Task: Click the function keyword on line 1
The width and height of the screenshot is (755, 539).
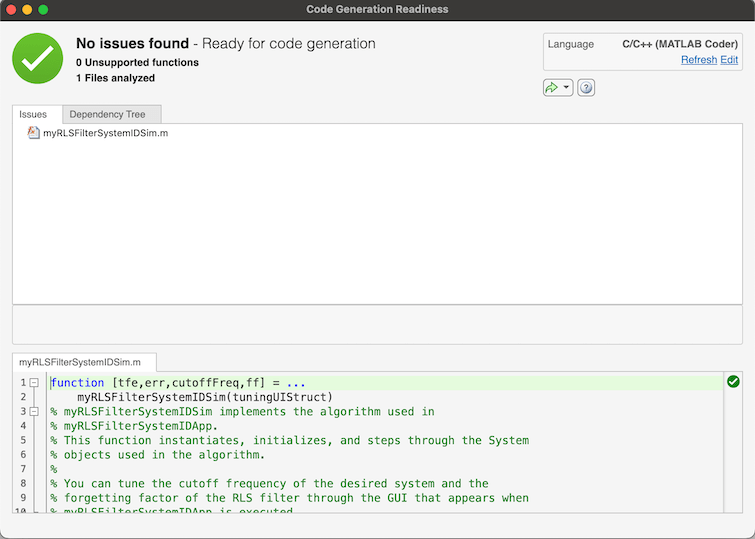Action: pyautogui.click(x=77, y=383)
